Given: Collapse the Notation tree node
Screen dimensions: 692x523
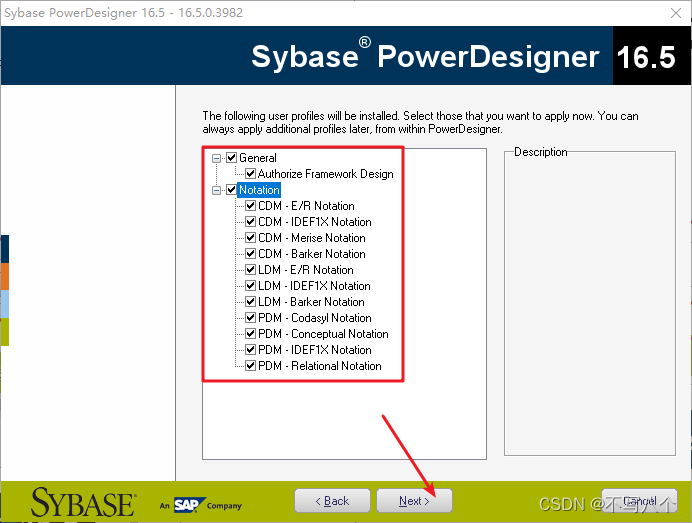Looking at the screenshot, I should tap(216, 190).
